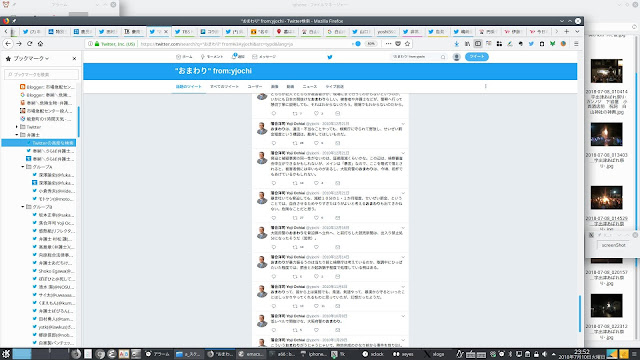Screen dimensions: 640x360
Task: Select the ユーザー search results tab
Action: click(x=255, y=87)
